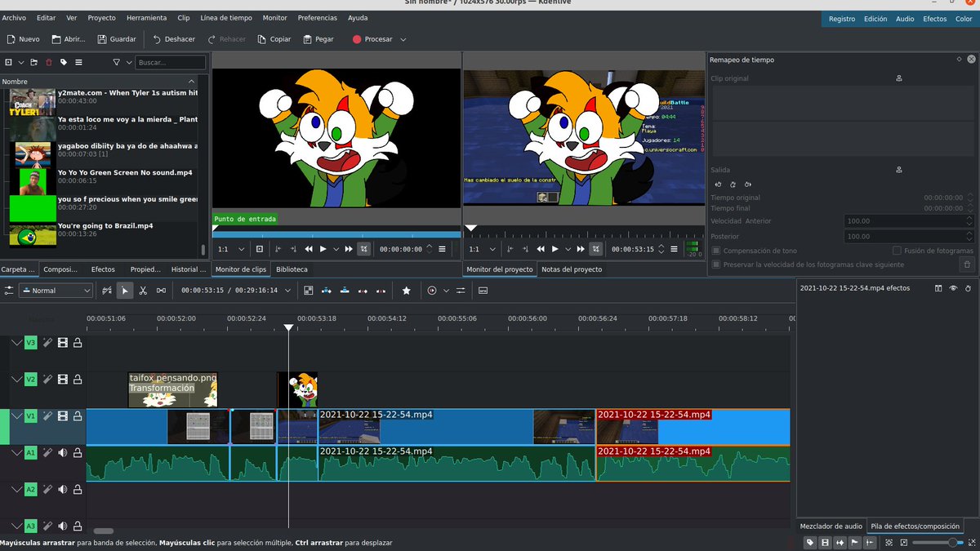Enable Fusión de fotogramas checkbox

coord(897,251)
